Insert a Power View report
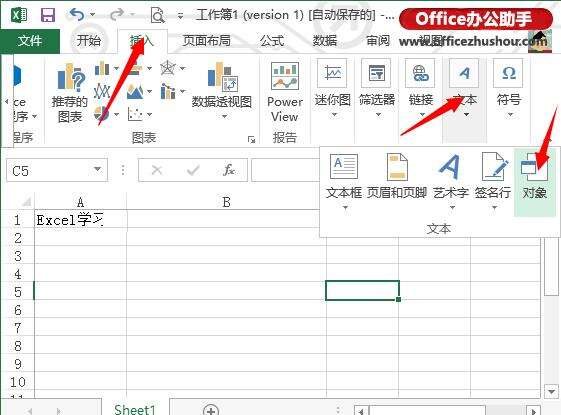 (x=285, y=92)
